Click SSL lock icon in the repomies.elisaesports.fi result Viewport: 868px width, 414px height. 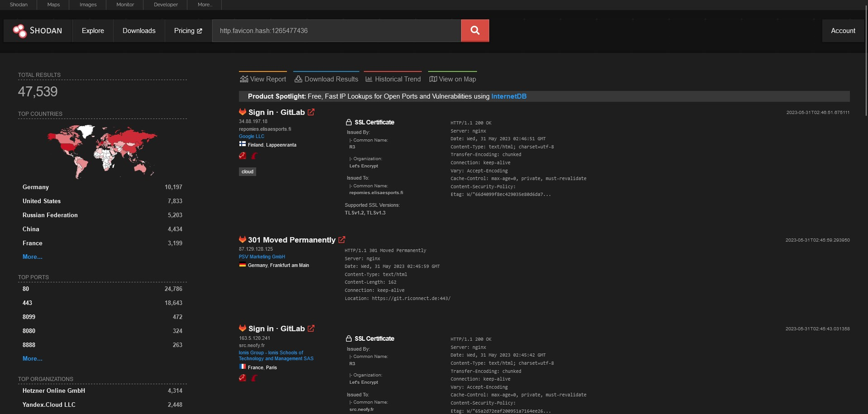click(349, 122)
